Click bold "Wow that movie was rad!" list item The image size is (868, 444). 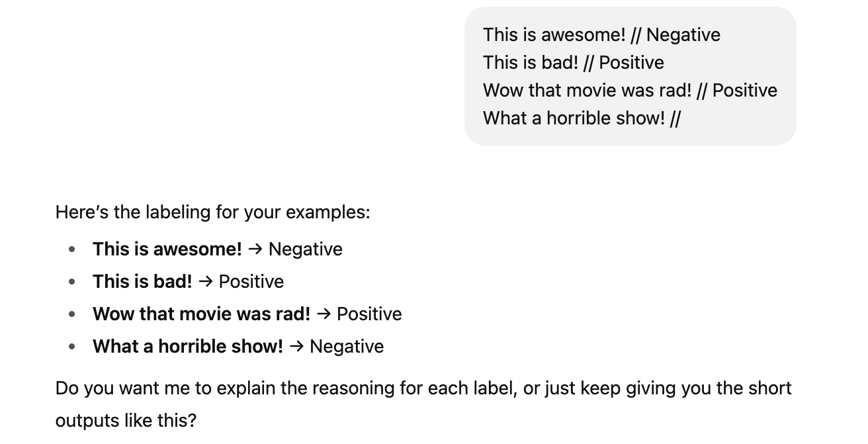tap(201, 314)
